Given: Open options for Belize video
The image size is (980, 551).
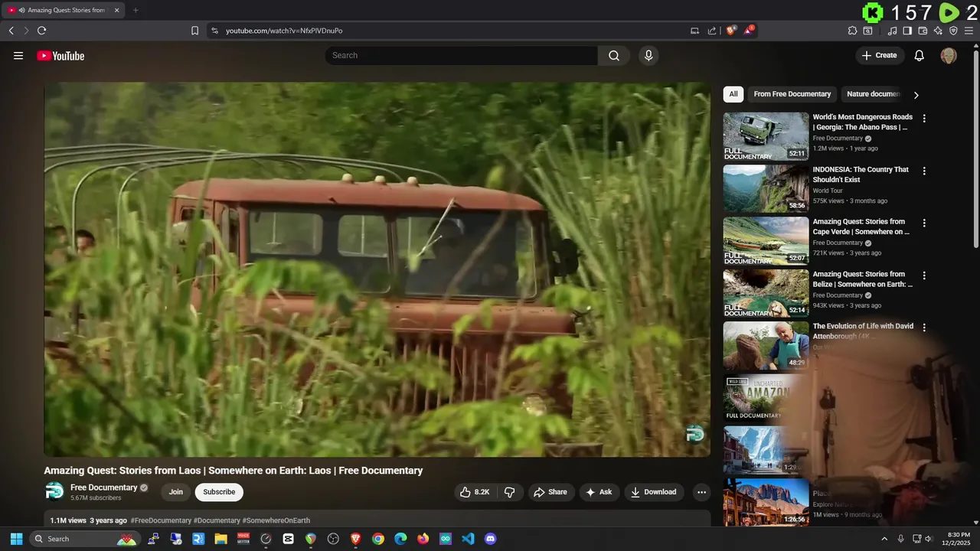Looking at the screenshot, I should click(924, 275).
